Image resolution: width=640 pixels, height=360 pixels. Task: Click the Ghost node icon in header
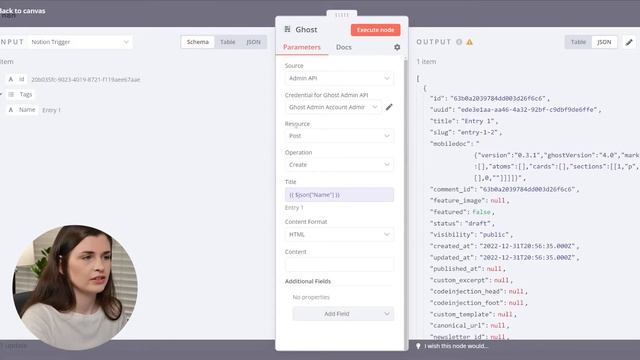click(287, 29)
